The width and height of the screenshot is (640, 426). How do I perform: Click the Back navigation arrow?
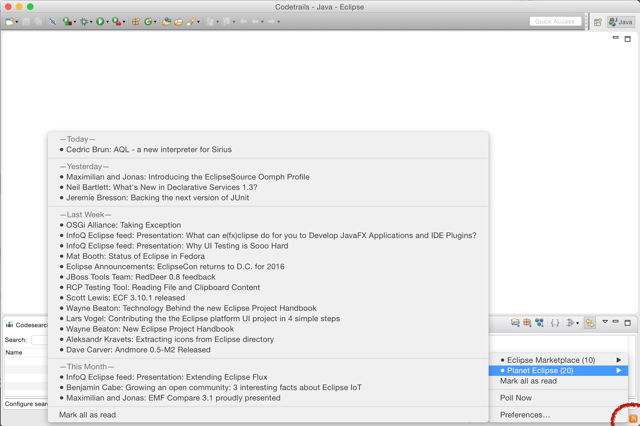click(x=255, y=22)
